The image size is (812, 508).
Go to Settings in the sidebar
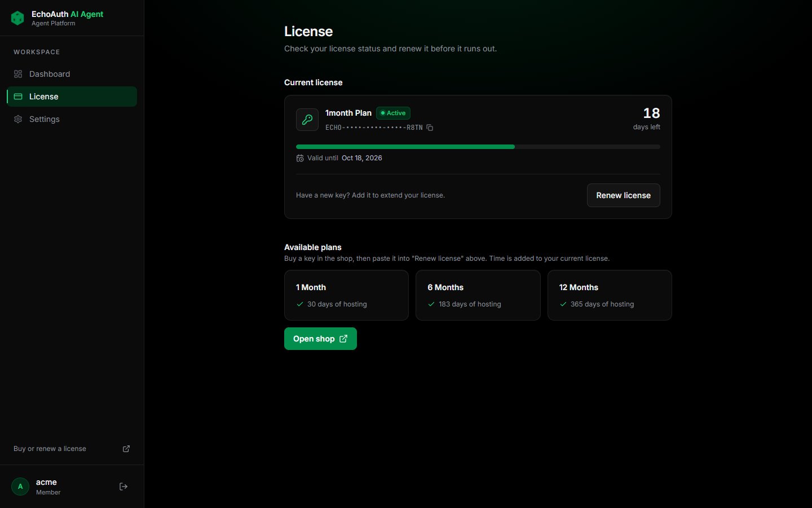coord(72,119)
